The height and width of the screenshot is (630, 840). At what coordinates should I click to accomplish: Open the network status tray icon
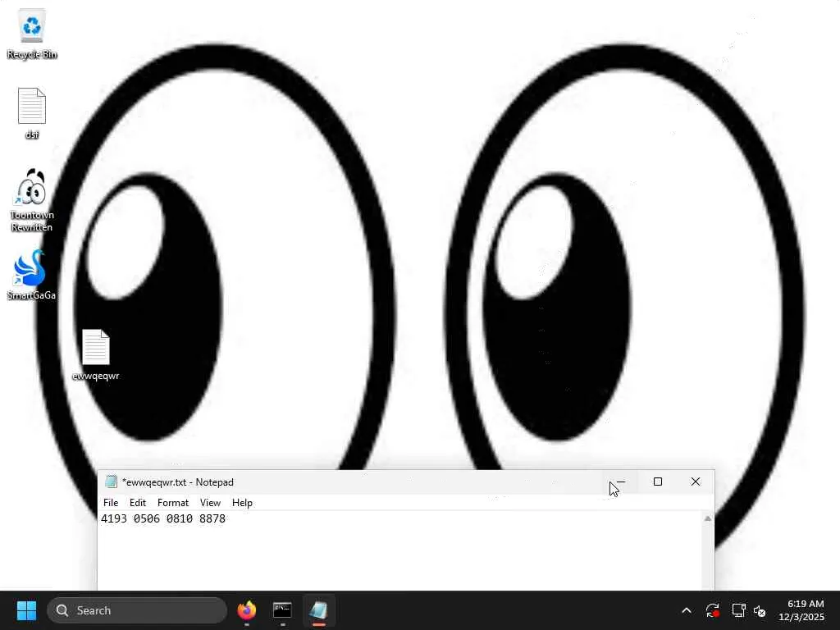pos(739,610)
